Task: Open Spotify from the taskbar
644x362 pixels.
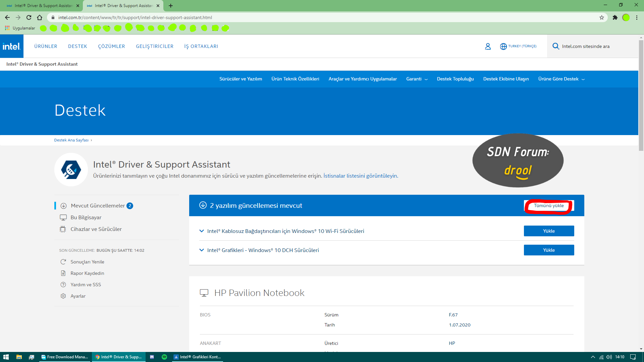Action: (x=164, y=357)
